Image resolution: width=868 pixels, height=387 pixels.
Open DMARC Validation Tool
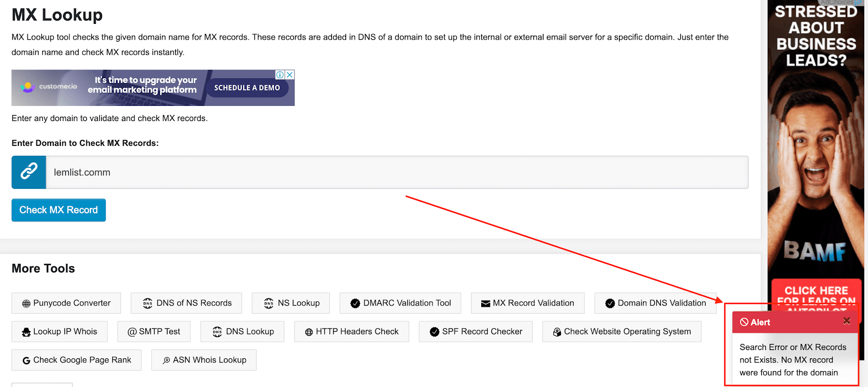pyautogui.click(x=400, y=303)
